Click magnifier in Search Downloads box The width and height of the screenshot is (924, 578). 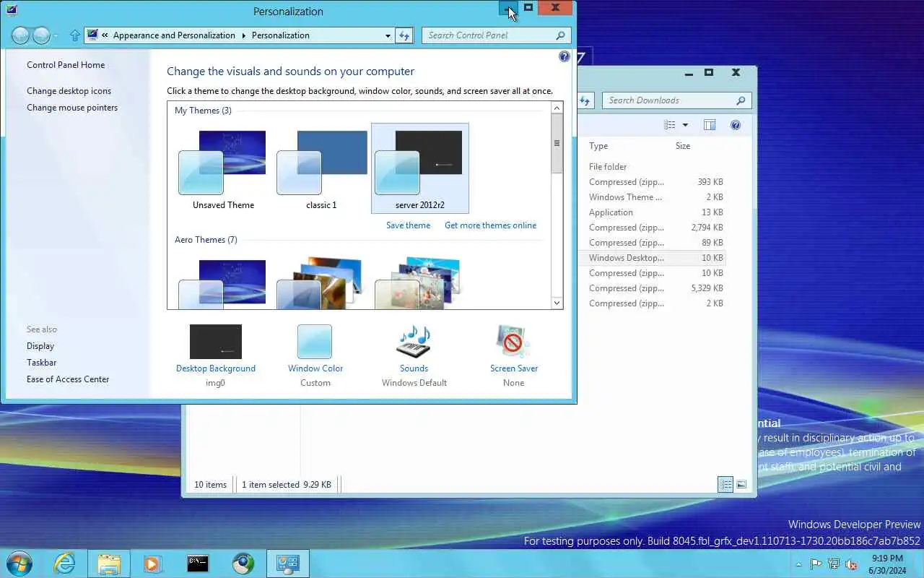(740, 100)
